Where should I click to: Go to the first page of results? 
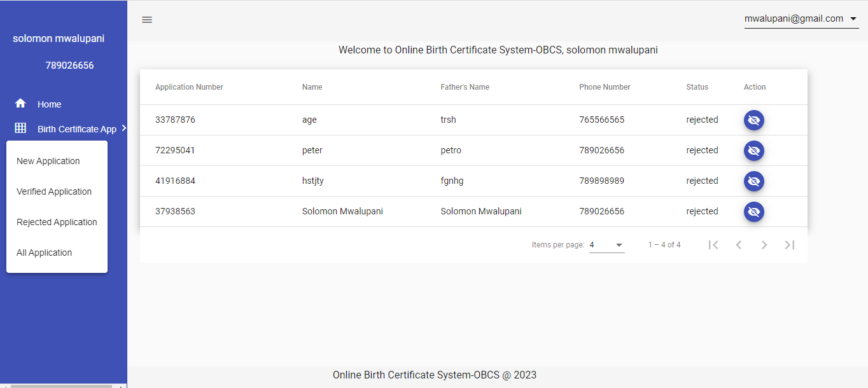pyautogui.click(x=713, y=245)
